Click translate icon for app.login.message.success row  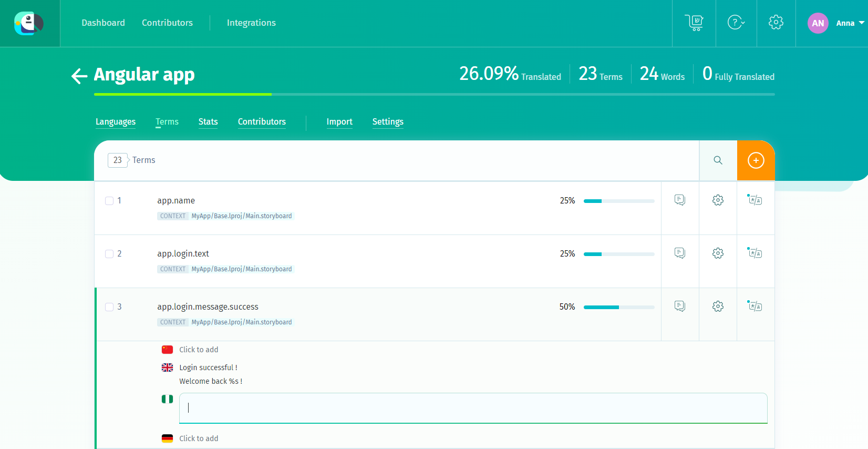pos(755,306)
